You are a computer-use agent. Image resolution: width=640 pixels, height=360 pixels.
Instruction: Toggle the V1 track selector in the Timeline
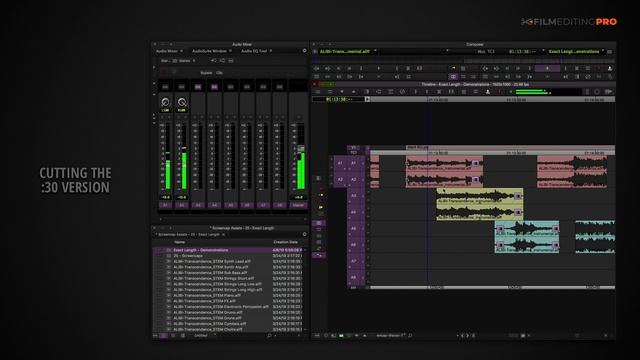[x=353, y=147]
